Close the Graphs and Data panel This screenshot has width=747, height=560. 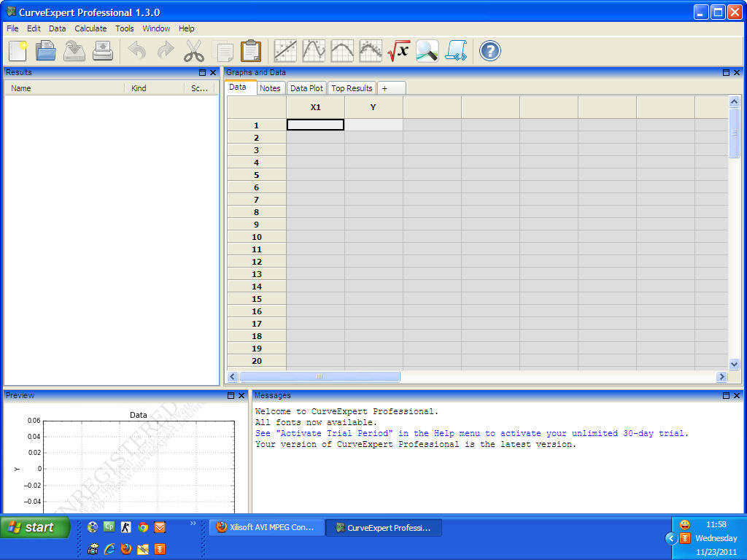[737, 72]
